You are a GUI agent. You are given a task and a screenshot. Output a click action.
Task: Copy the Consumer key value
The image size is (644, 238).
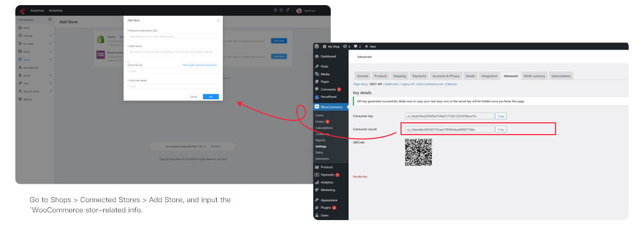coord(501,116)
